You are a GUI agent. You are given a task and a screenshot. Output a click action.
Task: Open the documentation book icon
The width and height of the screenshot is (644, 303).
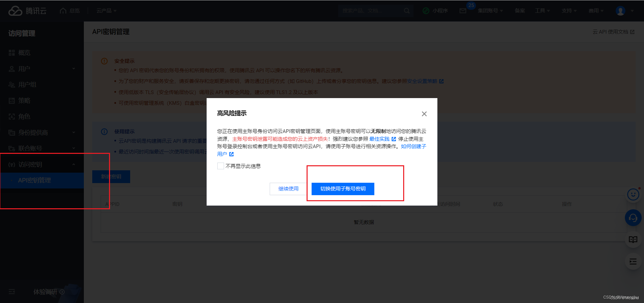633,240
